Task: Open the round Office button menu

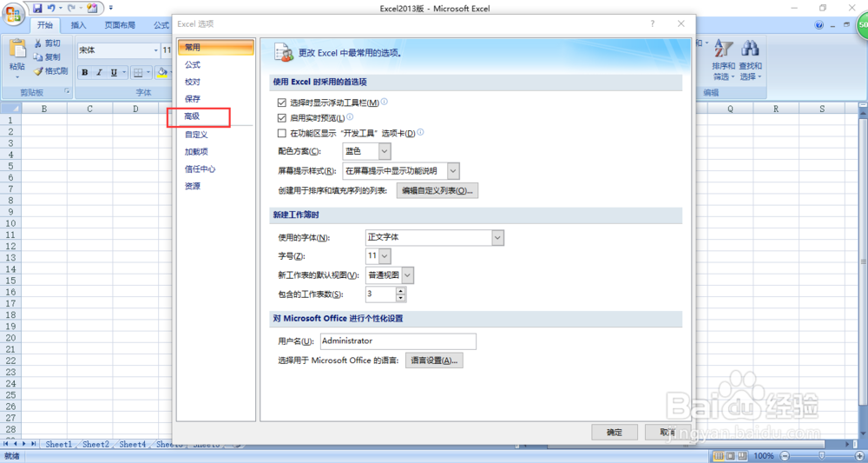Action: click(x=13, y=13)
